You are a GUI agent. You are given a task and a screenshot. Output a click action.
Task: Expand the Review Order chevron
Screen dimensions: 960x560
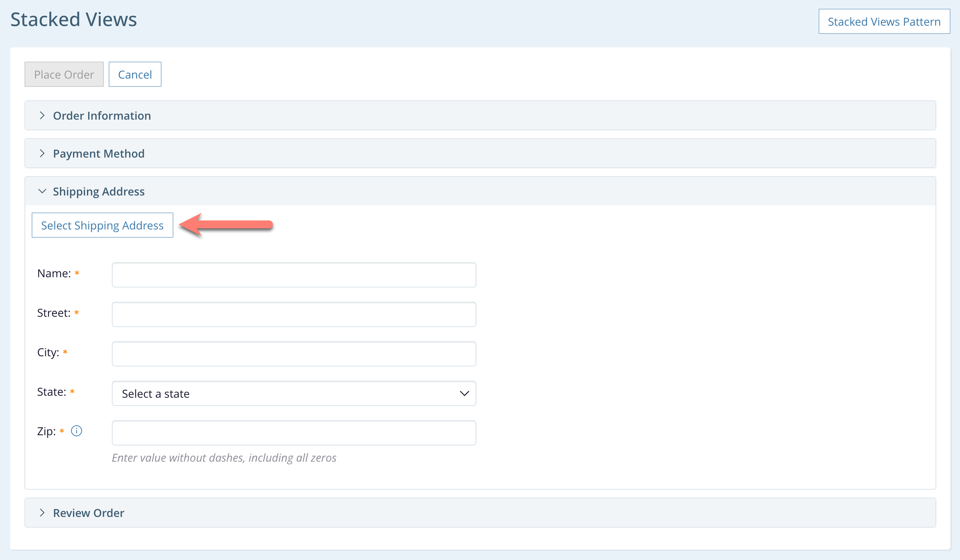point(42,513)
